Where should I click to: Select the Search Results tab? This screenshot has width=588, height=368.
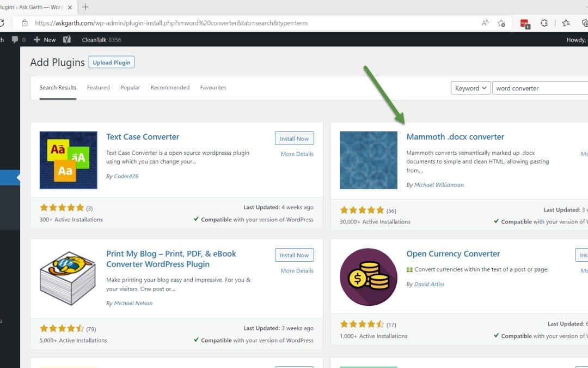click(58, 87)
